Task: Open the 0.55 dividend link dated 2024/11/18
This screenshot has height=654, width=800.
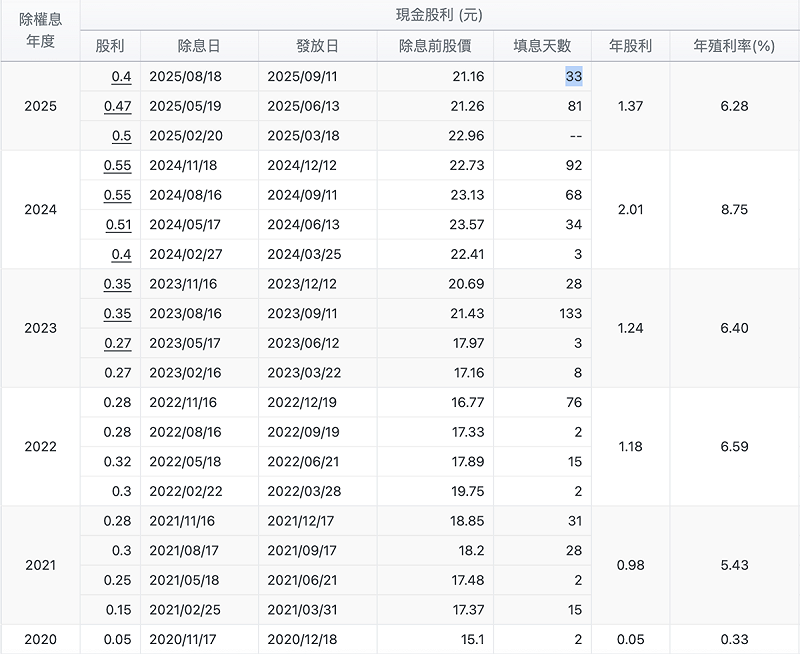Action: tap(118, 166)
